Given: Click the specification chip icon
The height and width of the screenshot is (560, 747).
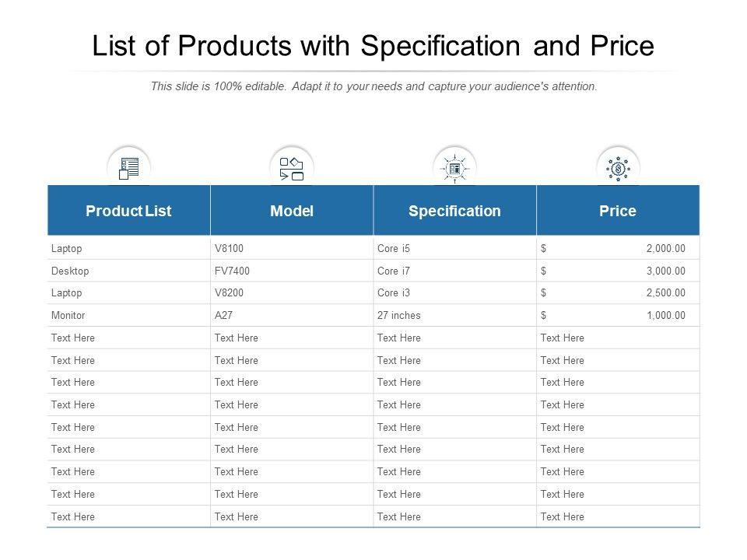Looking at the screenshot, I should 454,168.
